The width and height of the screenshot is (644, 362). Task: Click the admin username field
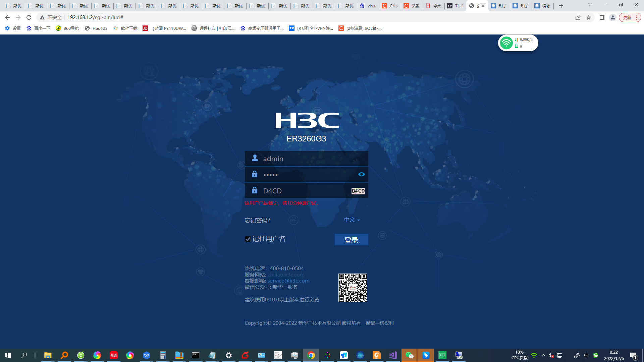click(x=306, y=159)
